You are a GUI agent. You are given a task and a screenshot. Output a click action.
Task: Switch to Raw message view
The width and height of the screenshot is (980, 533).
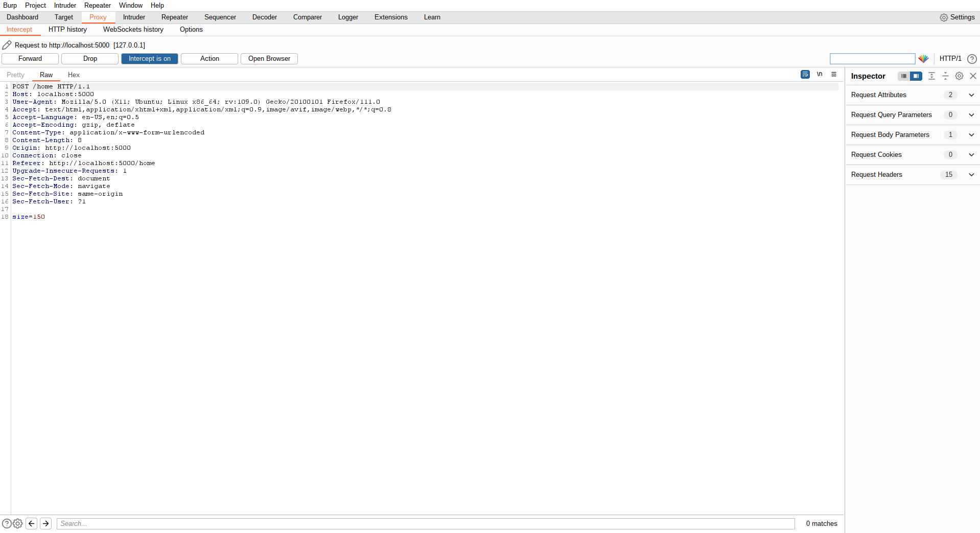(x=46, y=75)
